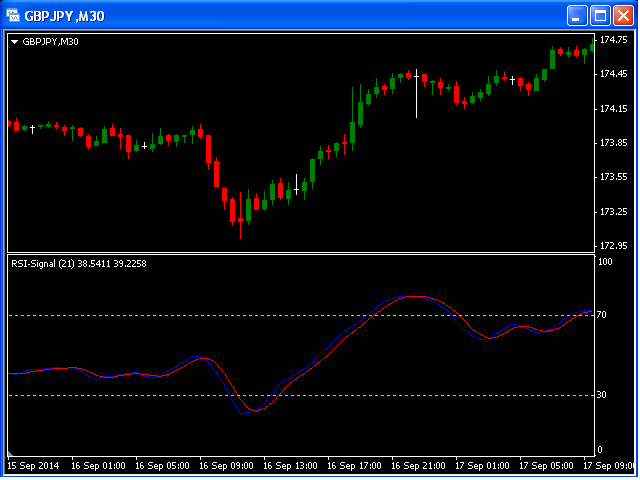Image resolution: width=640 pixels, height=480 pixels.
Task: Click the 100 level on the RSI scale
Action: click(x=604, y=261)
